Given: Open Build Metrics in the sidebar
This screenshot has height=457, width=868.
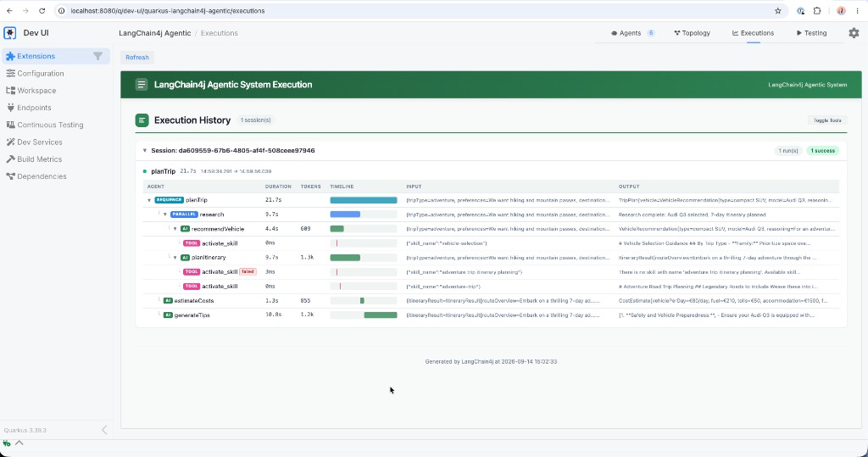Looking at the screenshot, I should point(39,159).
